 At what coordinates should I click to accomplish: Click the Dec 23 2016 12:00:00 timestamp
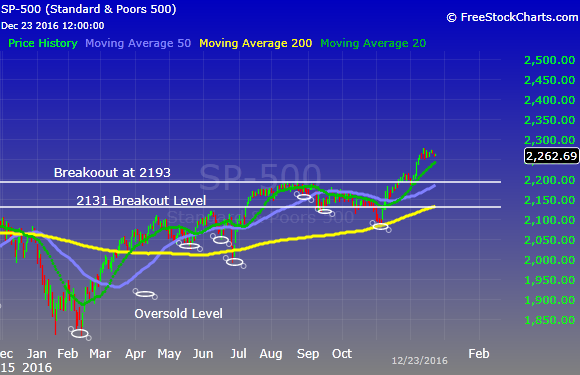click(x=53, y=26)
